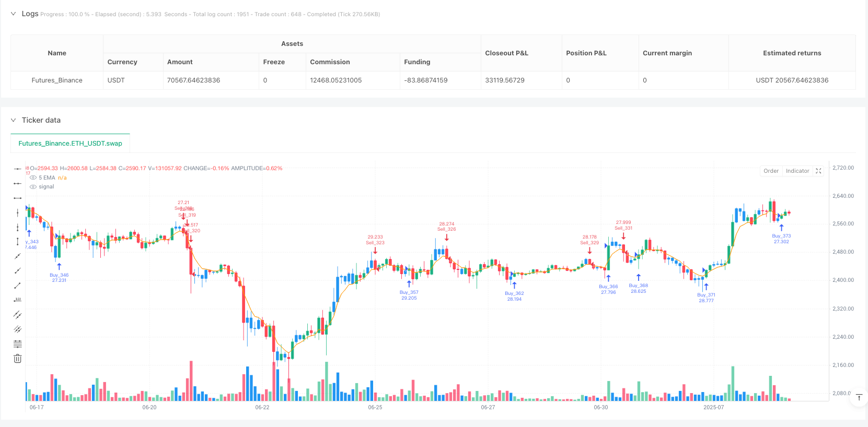Screen dimensions: 868x427
Task: Expand the chart to fullscreen
Action: (818, 171)
